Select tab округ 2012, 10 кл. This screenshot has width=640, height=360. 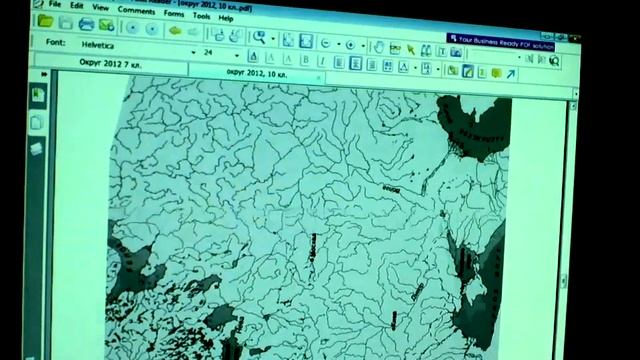257,73
